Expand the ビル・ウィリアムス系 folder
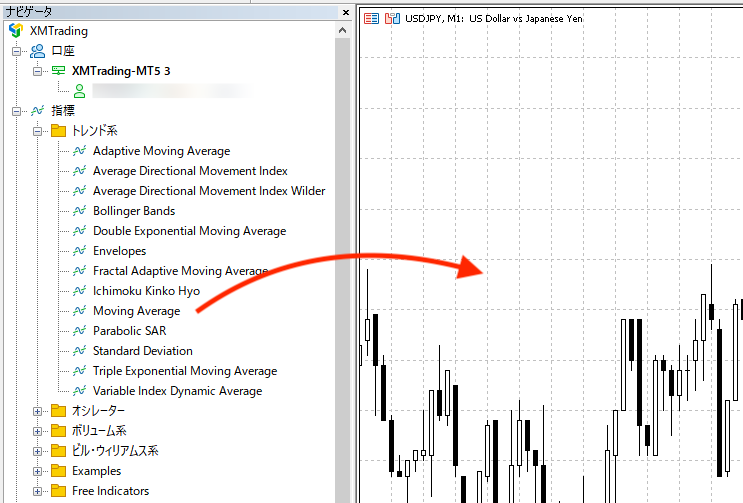743x503 pixels. point(37,451)
